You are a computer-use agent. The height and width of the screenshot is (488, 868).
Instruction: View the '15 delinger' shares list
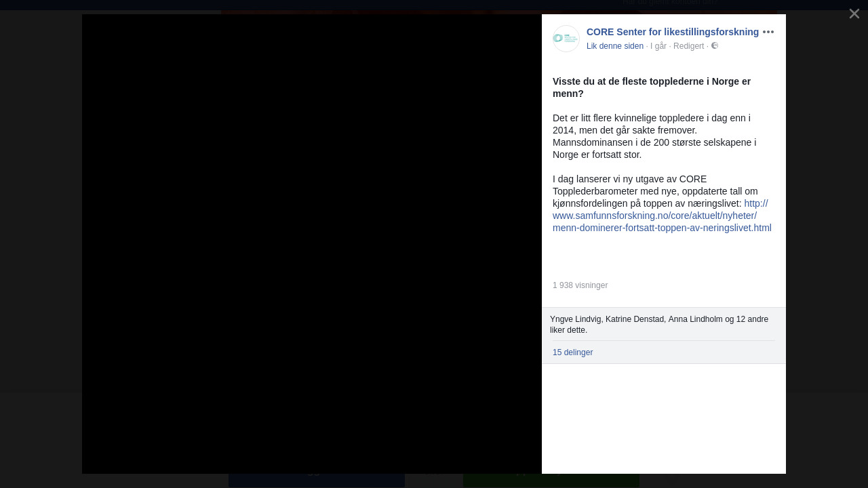572,352
